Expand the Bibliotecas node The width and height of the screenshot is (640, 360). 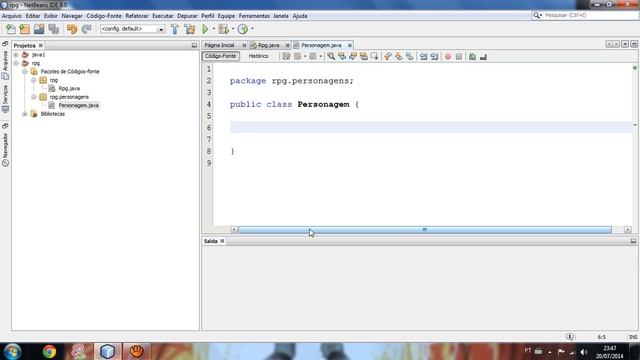pos(25,114)
